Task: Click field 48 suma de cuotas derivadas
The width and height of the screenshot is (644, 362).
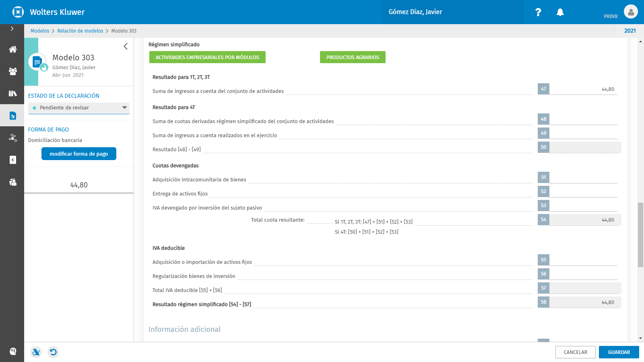Action: pyautogui.click(x=583, y=119)
